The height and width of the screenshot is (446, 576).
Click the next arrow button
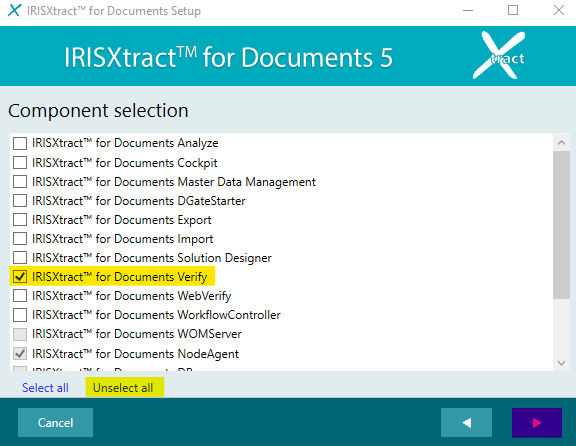[x=537, y=422]
